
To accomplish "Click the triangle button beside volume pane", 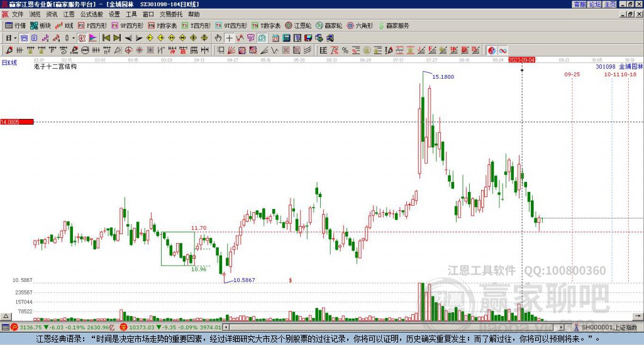I will [6, 316].
